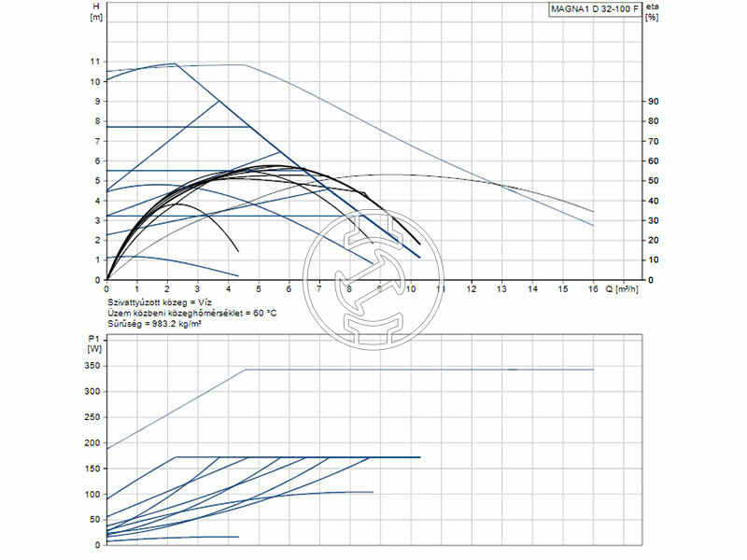Click the MAGNA1 D 32-100 F model label
The width and height of the screenshot is (747, 560).
(x=595, y=9)
